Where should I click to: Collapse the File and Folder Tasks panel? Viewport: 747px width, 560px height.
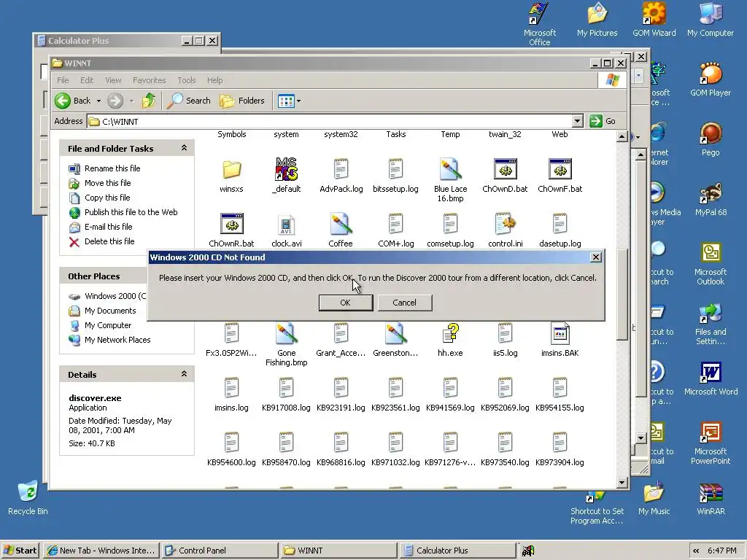(x=184, y=148)
